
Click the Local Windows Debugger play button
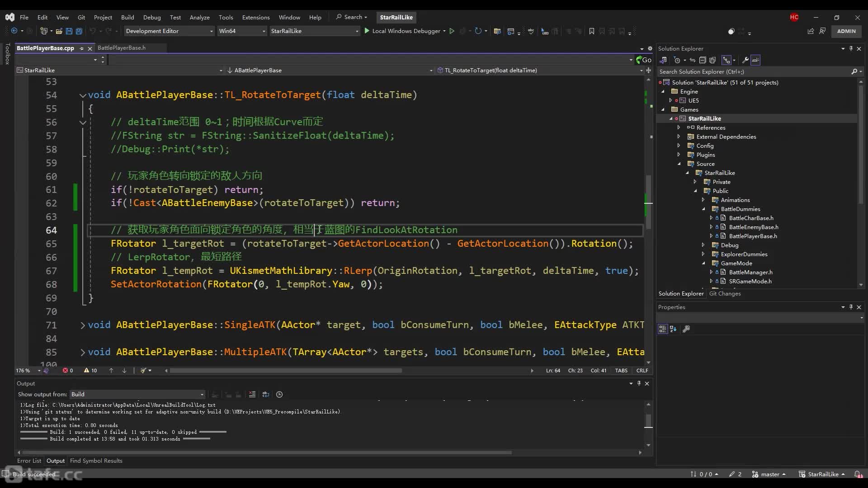coord(366,31)
